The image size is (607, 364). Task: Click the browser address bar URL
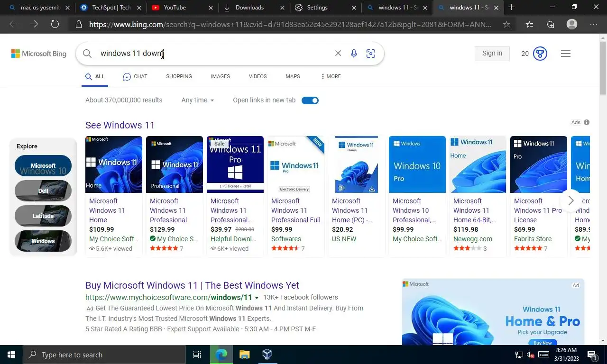[290, 25]
